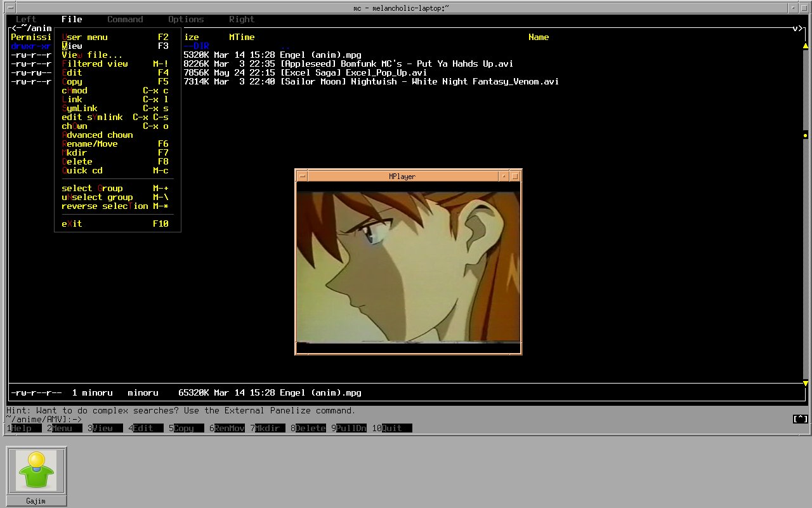Click the Name column header
This screenshot has height=508, width=812.
pyautogui.click(x=539, y=37)
